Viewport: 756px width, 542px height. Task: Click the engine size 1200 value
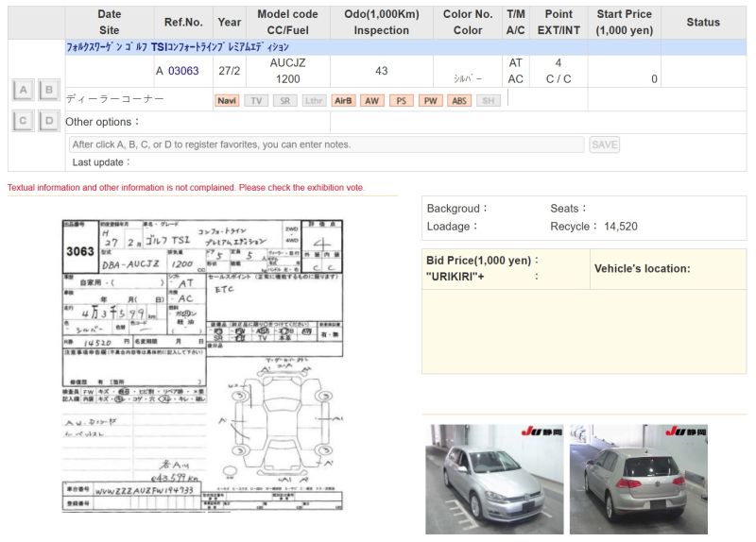[x=288, y=79]
